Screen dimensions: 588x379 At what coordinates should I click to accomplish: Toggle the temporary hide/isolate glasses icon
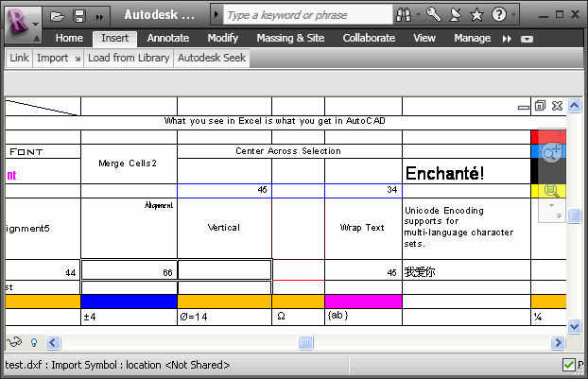[14, 342]
